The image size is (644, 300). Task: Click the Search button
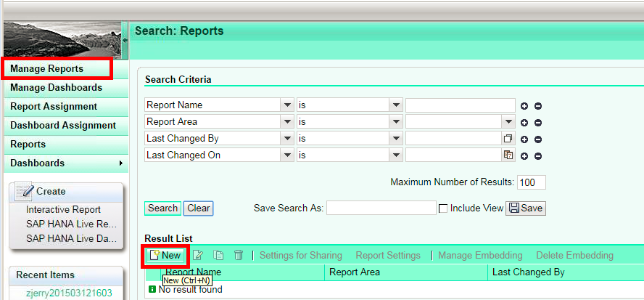click(x=162, y=208)
